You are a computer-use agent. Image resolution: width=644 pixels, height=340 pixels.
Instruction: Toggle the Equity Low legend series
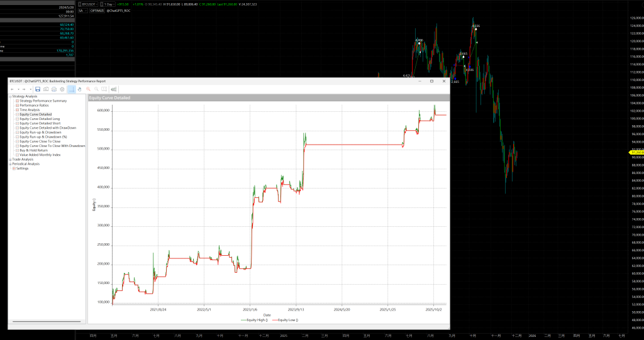285,320
